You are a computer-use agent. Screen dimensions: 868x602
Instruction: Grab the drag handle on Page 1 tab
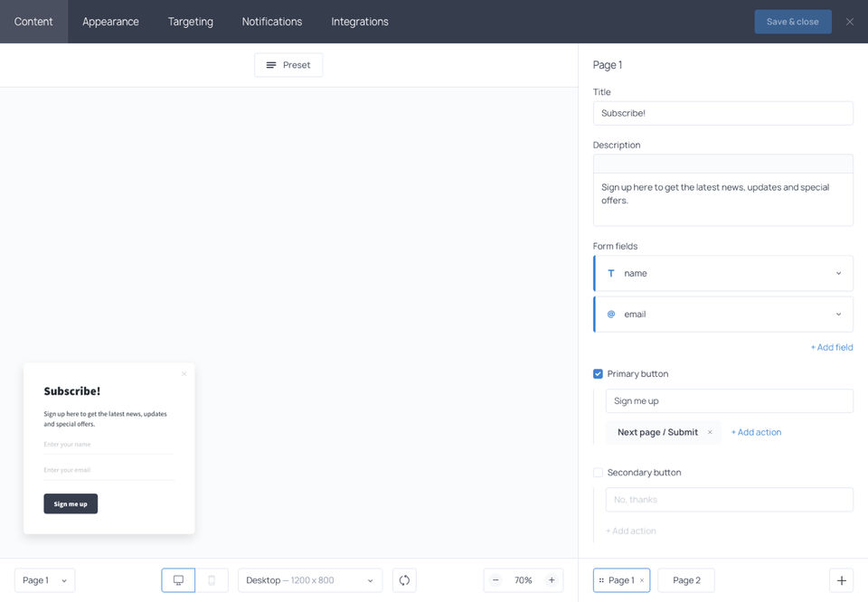(601, 580)
